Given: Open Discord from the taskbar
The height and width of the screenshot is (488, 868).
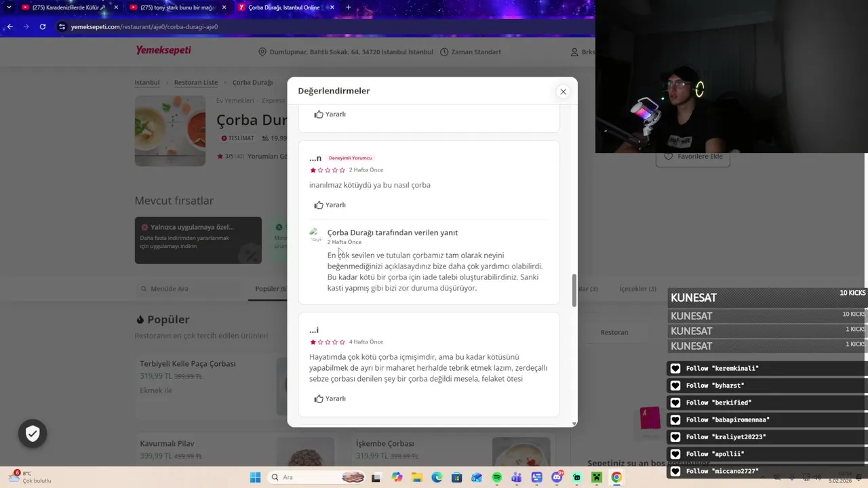Looking at the screenshot, I should [557, 478].
